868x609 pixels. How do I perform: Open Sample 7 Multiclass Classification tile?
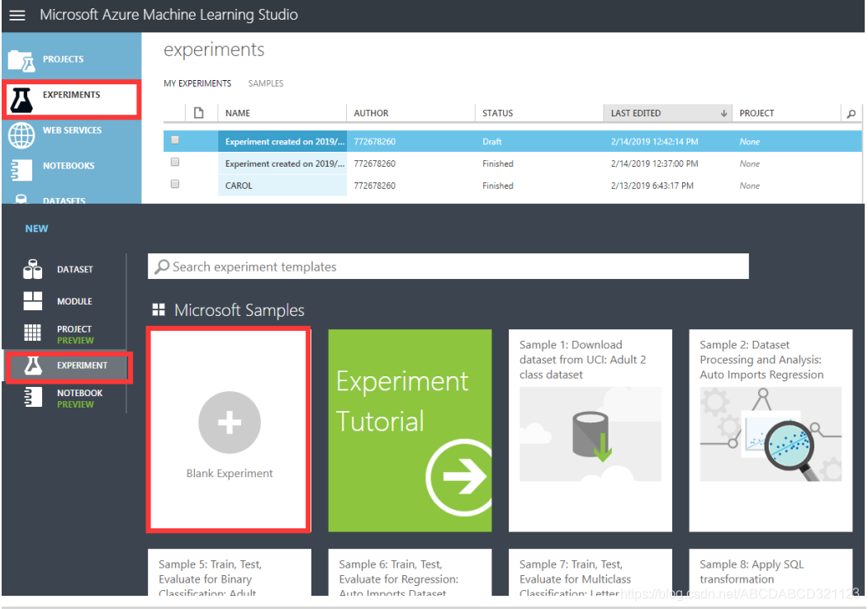591,573
